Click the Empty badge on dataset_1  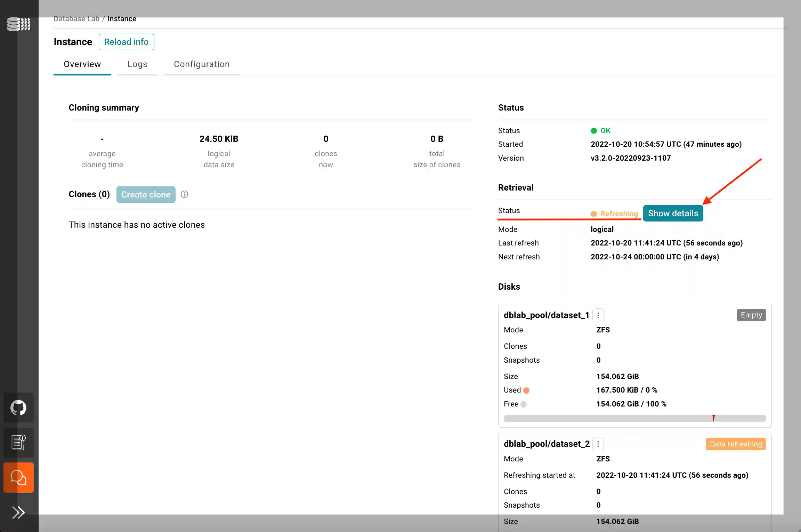751,315
